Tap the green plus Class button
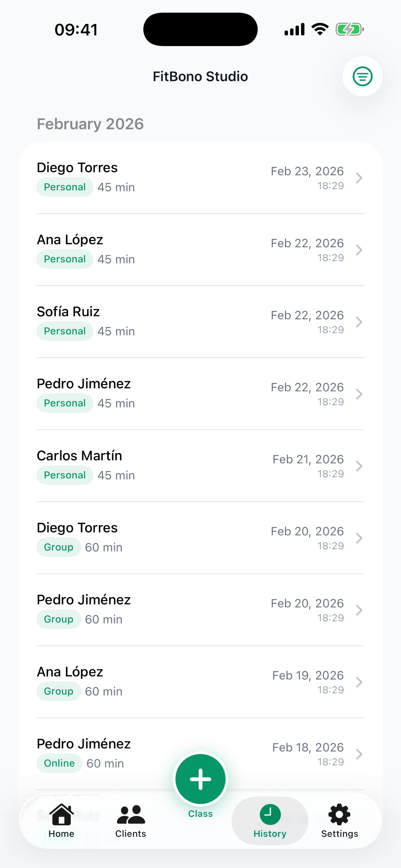 (200, 779)
